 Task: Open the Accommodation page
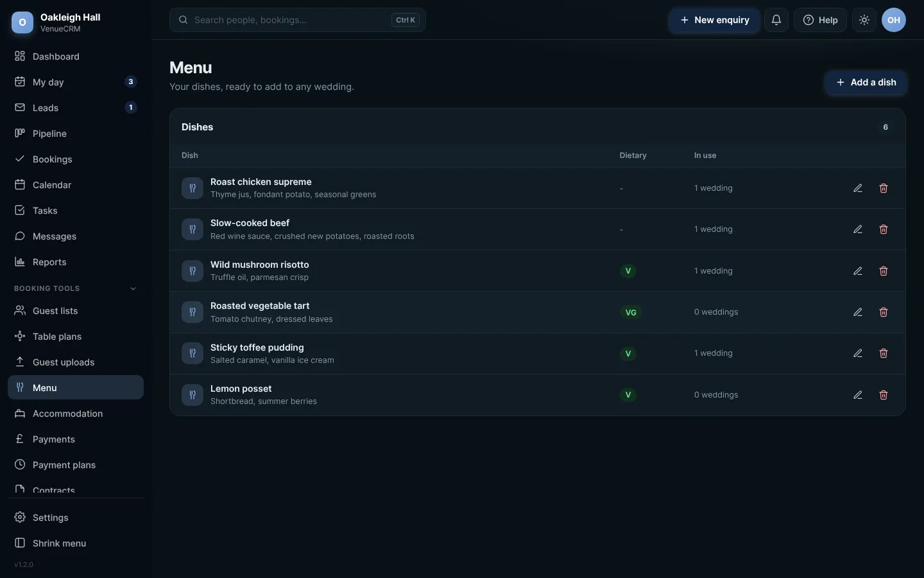76,414
